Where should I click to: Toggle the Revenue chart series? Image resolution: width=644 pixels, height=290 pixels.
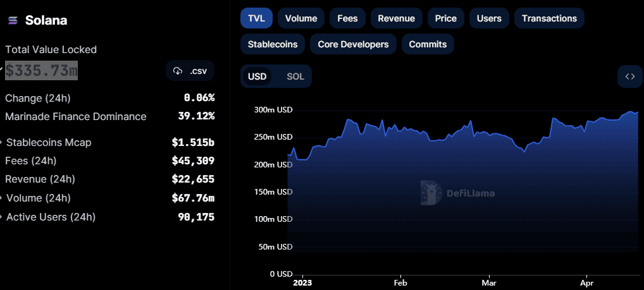397,18
